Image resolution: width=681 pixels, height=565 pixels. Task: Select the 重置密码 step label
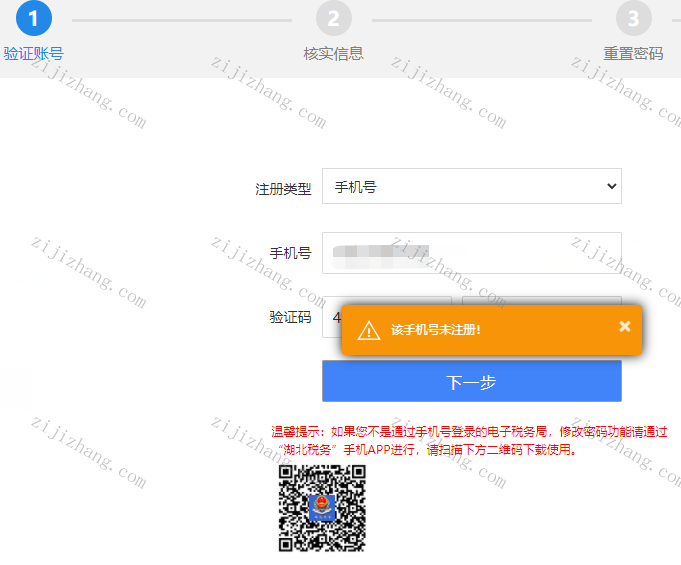tap(634, 54)
